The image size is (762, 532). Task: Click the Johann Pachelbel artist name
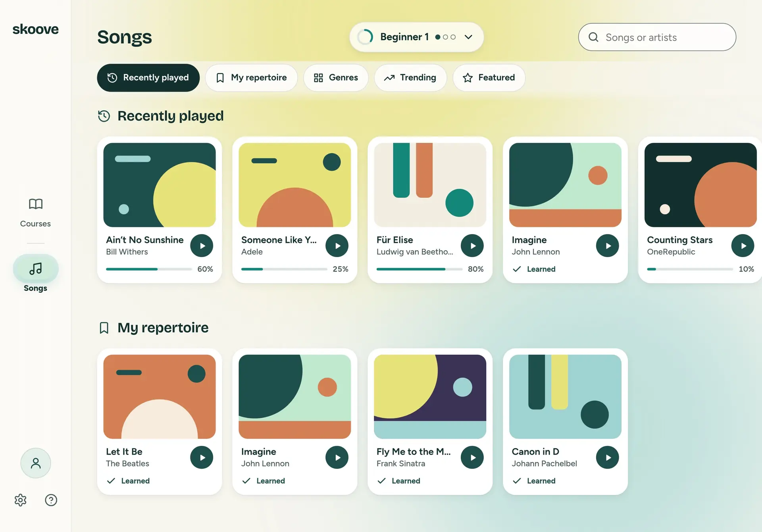pyautogui.click(x=544, y=463)
